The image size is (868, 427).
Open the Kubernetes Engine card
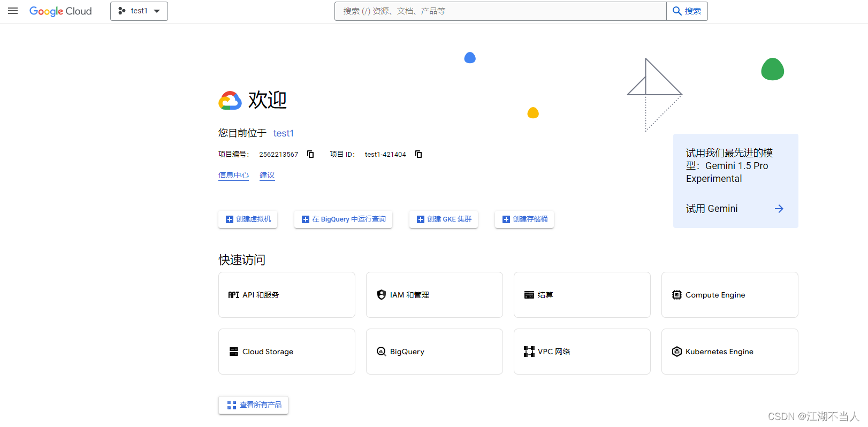coord(730,352)
